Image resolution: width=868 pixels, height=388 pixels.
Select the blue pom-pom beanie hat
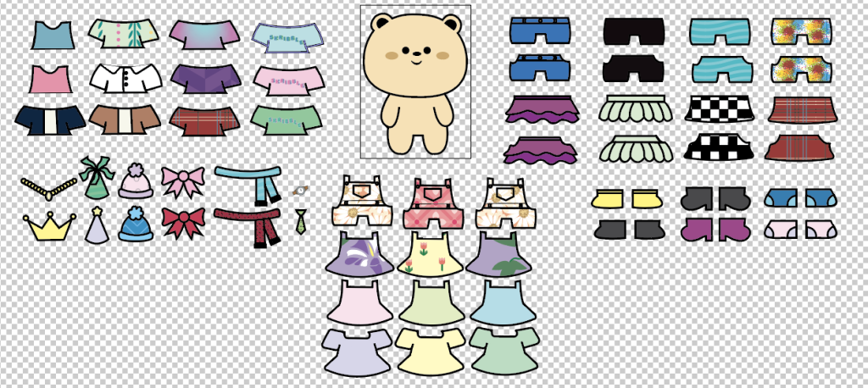pyautogui.click(x=135, y=226)
